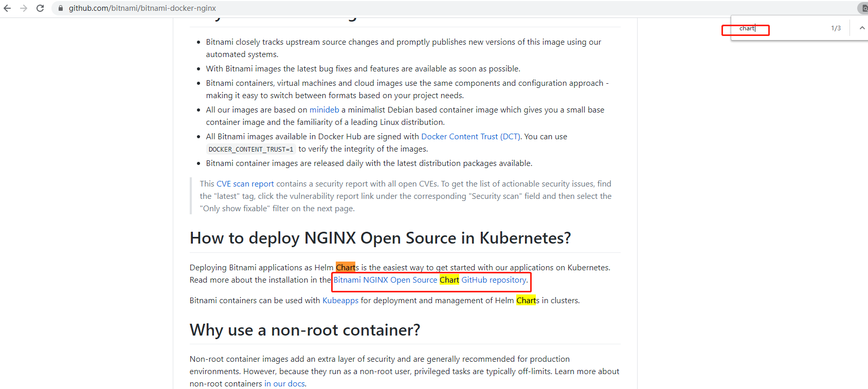This screenshot has width=868, height=389.
Task: Open the 'Bitnami NGINX Open Source Chart GitHub repository' link
Action: [x=430, y=280]
